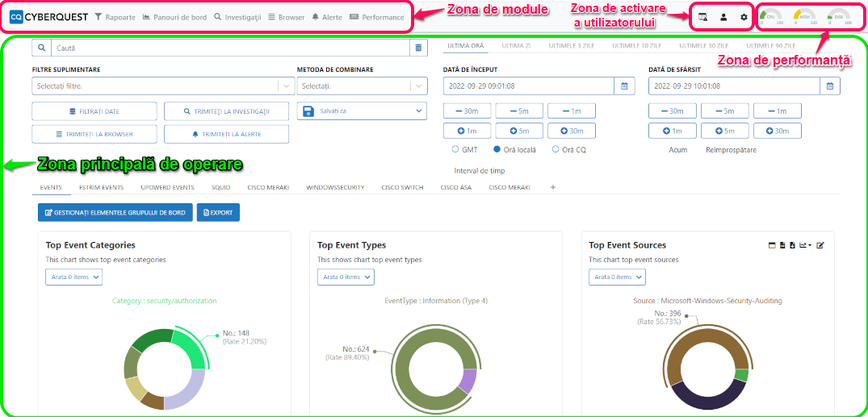Viewport: 868px width, 417px height.
Task: Open the Investigații module
Action: 237,17
